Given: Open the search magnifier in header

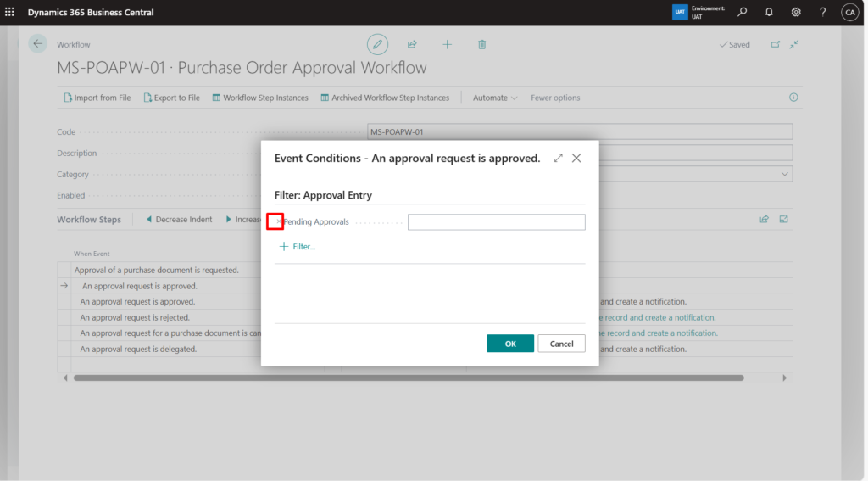Looking at the screenshot, I should 743,12.
